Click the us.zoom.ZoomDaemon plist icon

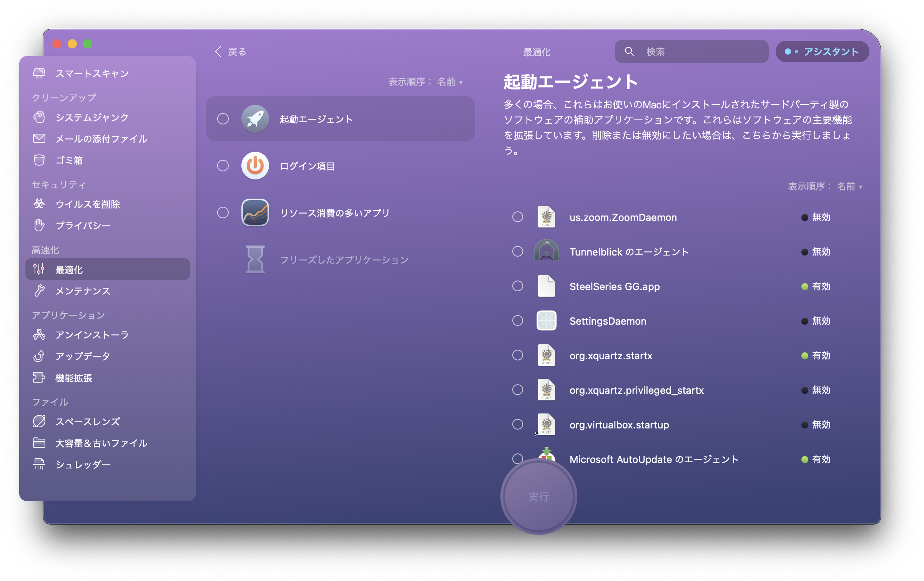click(547, 217)
